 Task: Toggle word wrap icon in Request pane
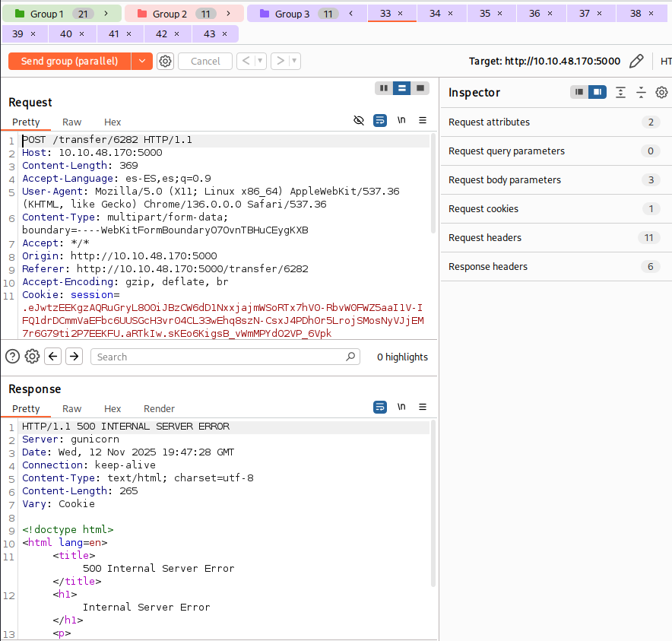coord(380,120)
